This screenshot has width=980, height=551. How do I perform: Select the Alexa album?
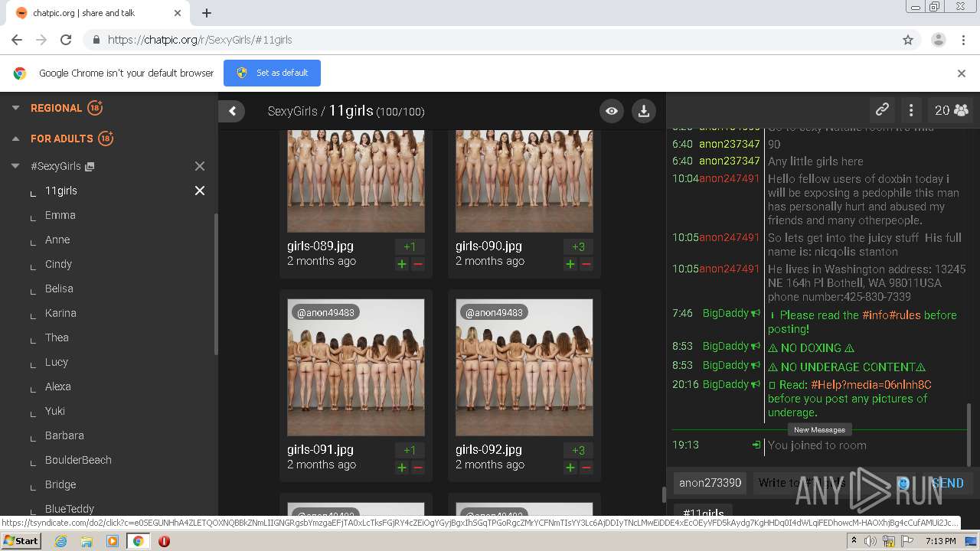58,386
